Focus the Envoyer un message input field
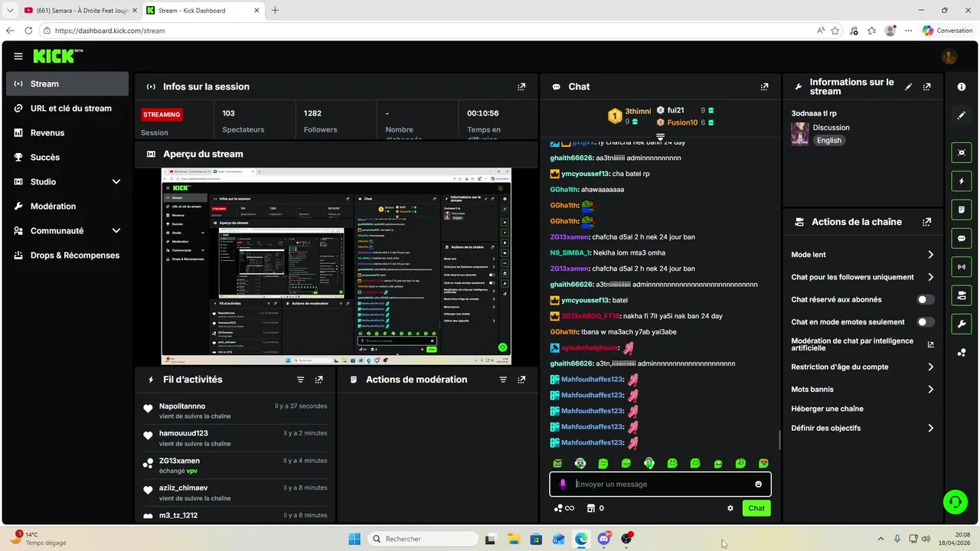 tap(660, 484)
